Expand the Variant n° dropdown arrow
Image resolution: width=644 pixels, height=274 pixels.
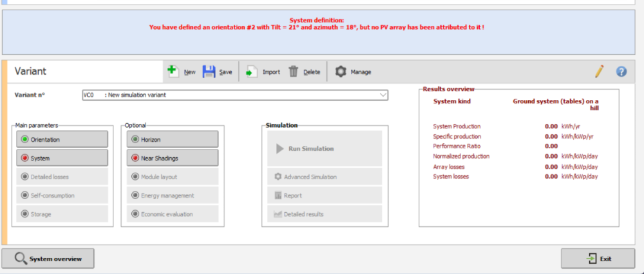(383, 95)
